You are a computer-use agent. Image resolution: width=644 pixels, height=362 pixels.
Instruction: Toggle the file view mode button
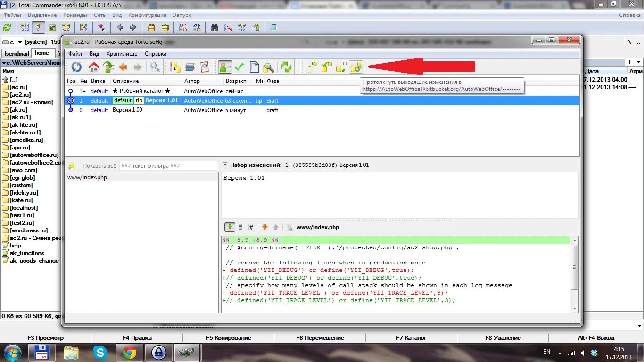240,227
